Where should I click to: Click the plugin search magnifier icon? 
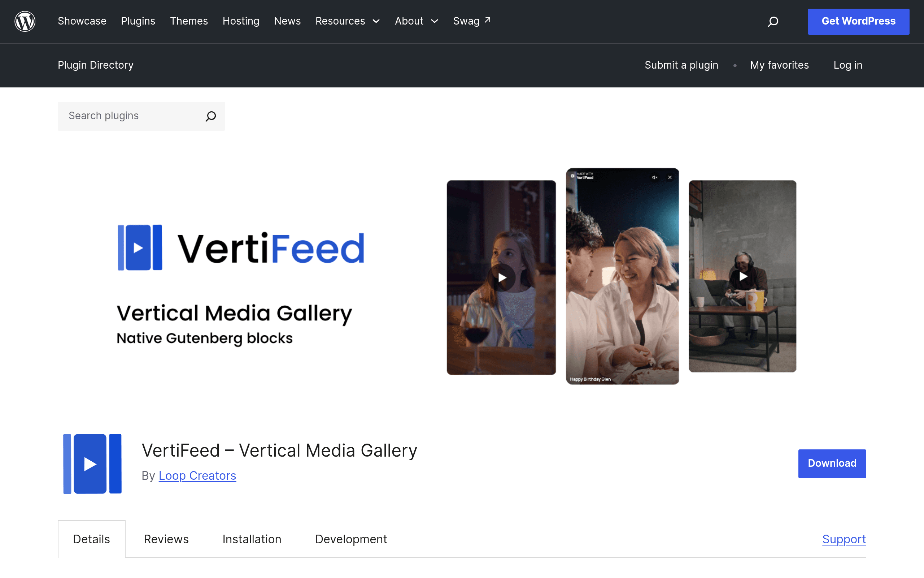[211, 116]
